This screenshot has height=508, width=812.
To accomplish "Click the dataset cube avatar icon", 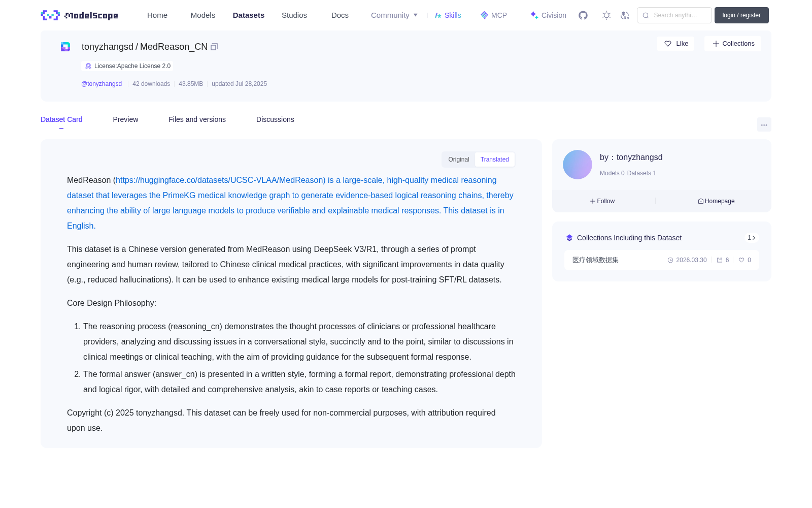I will [65, 47].
